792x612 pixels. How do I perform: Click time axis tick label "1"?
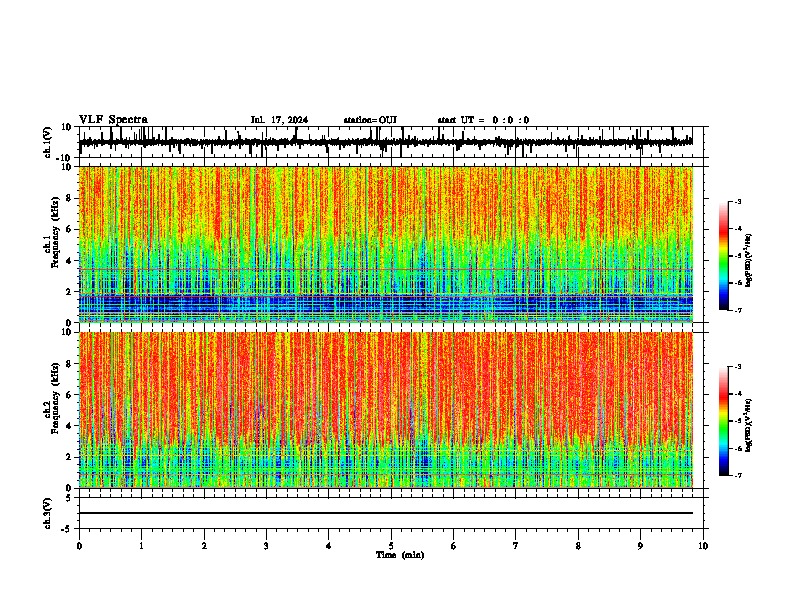pyautogui.click(x=141, y=546)
